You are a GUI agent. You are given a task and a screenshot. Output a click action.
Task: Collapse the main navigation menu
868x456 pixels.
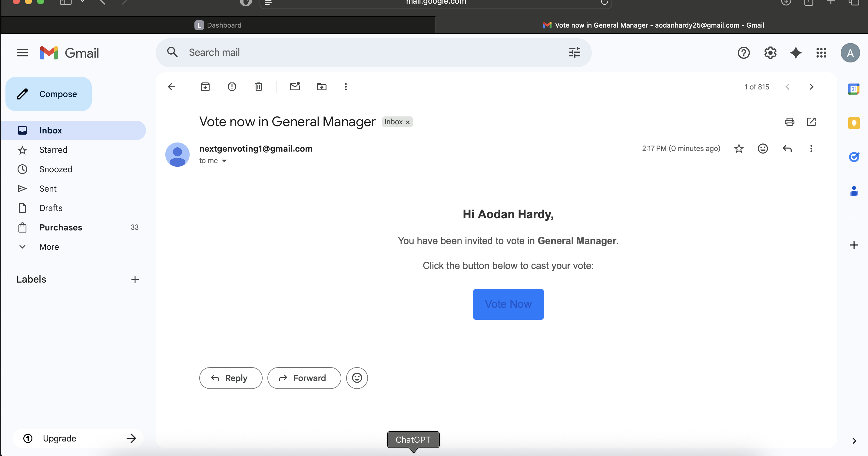click(x=22, y=53)
